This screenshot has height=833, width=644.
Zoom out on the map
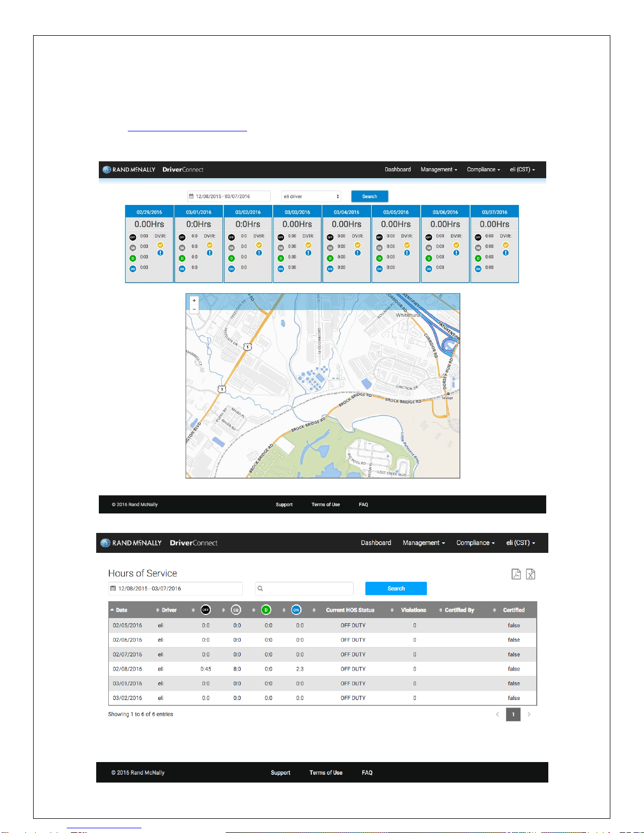194,310
